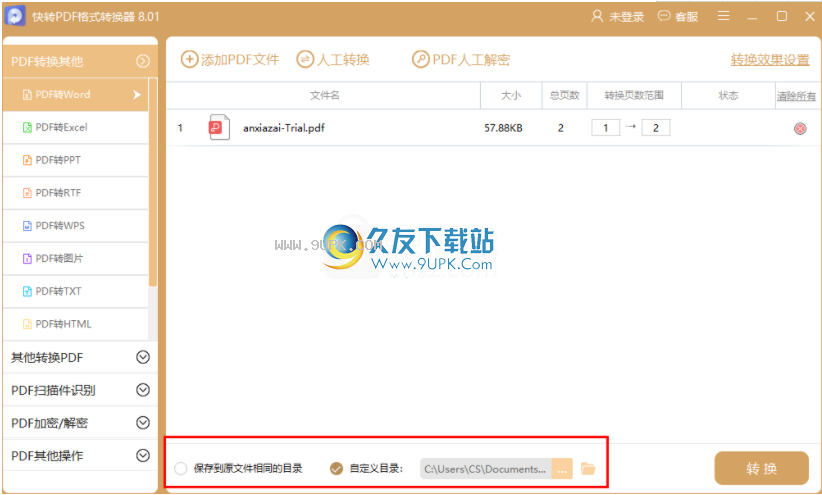
Task: Click the white arrow beside PDF转Word
Action: [x=137, y=94]
